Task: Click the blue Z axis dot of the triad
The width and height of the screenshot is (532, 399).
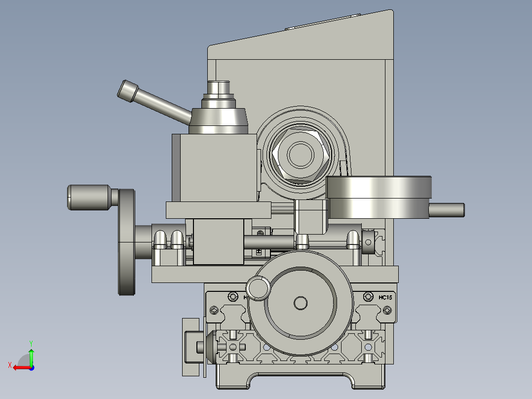Action: tap(32, 368)
